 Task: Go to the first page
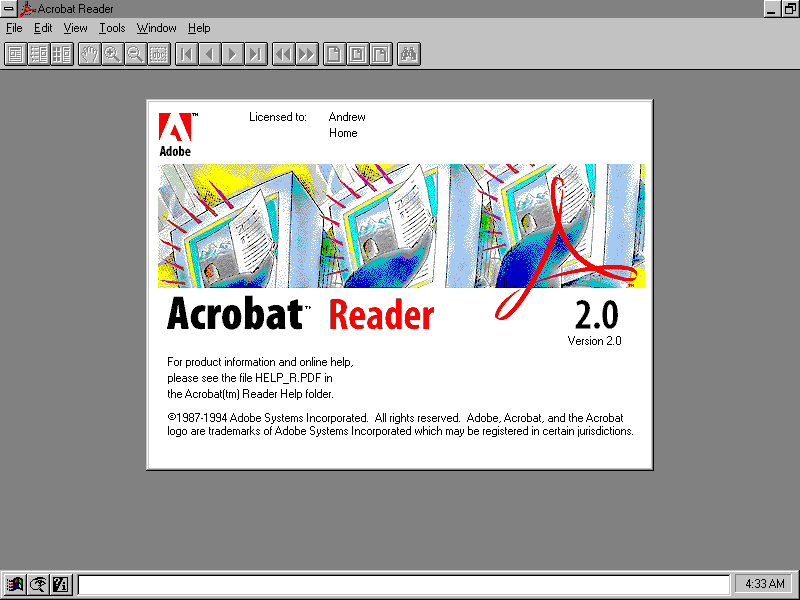pos(186,54)
